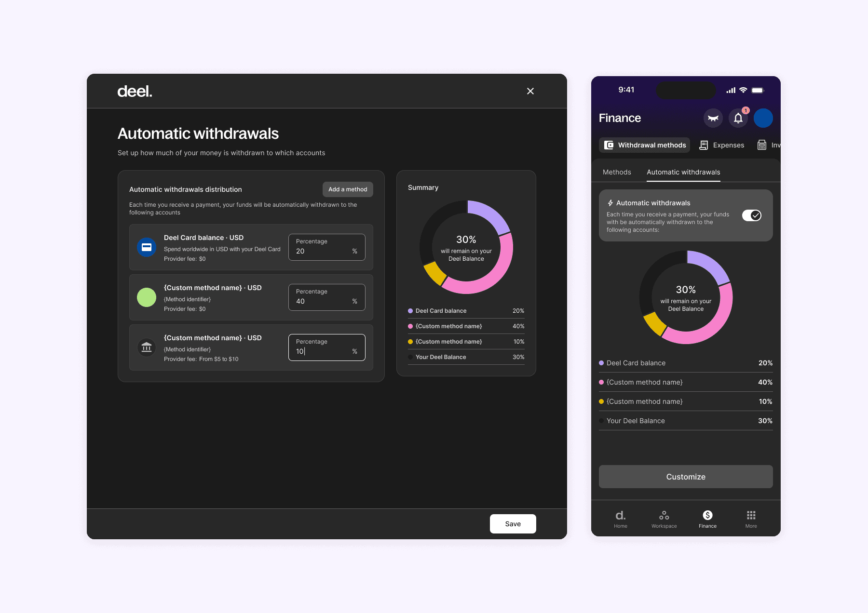Open More in mobile bottom navigation

click(751, 519)
